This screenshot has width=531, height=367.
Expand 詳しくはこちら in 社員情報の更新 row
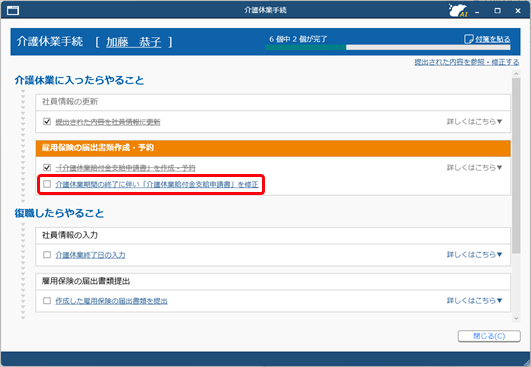[474, 121]
